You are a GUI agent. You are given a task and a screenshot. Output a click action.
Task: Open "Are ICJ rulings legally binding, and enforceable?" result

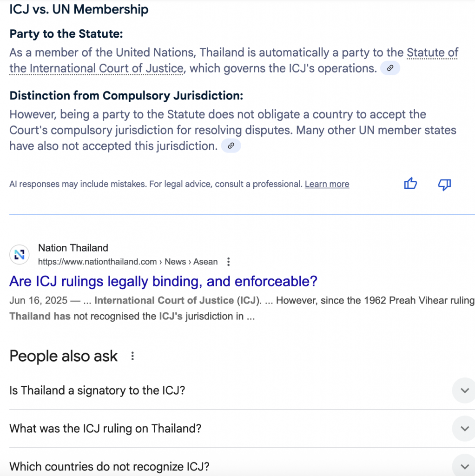point(163,281)
